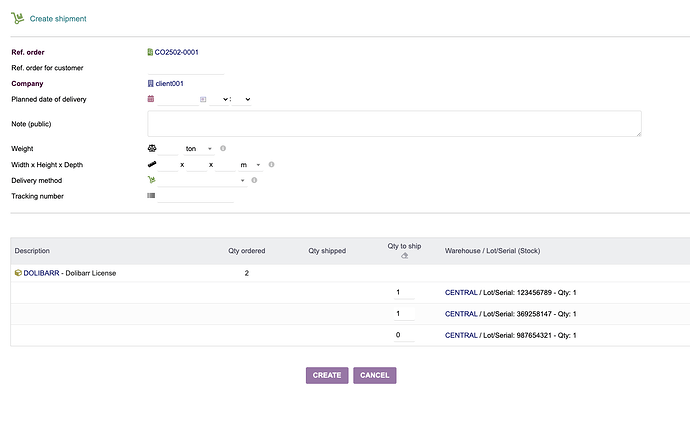This screenshot has height=446, width=690.
Task: Open order reference CO2502-0001 link
Action: pos(183,51)
